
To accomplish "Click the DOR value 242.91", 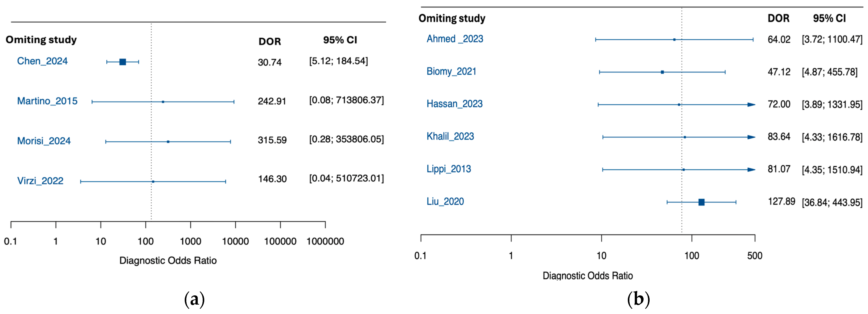I will [x=272, y=101].
